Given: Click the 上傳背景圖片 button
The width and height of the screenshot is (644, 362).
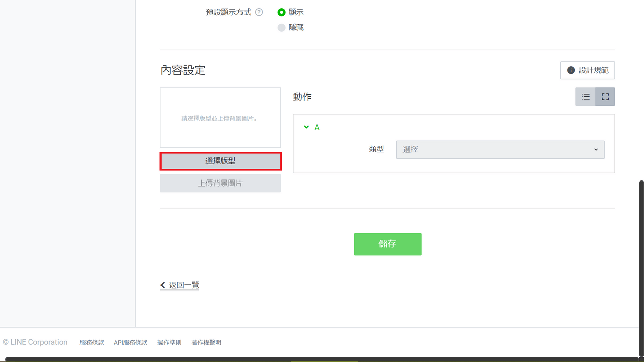Looking at the screenshot, I should (220, 183).
